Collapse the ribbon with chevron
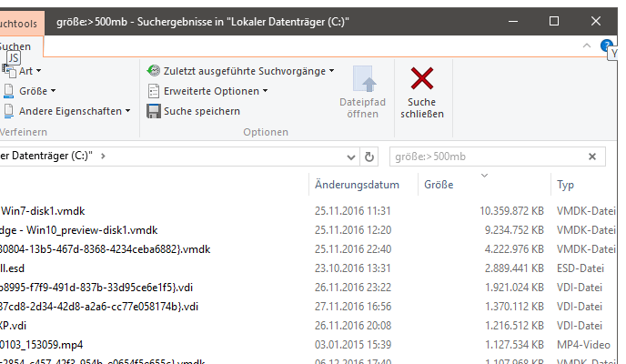The height and width of the screenshot is (364, 626). coord(587,45)
